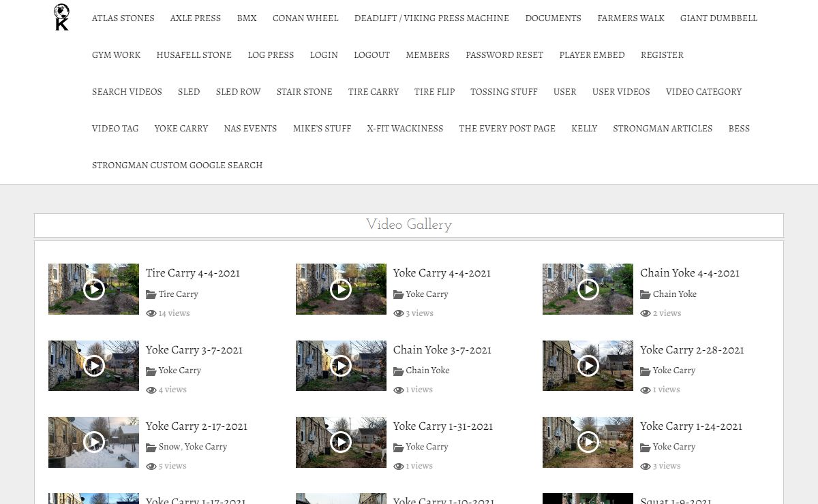
Task: Navigate to Strongman Articles
Action: coord(663,129)
